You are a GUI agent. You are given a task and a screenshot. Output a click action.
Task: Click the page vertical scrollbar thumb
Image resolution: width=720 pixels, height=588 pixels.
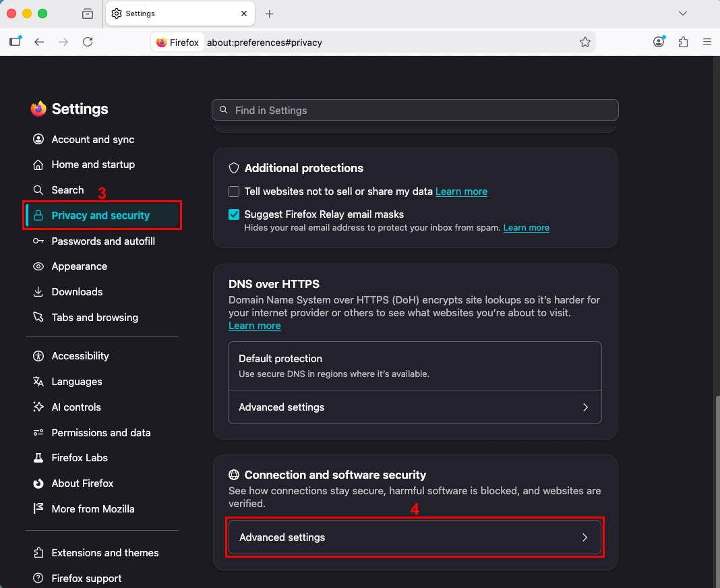click(717, 492)
